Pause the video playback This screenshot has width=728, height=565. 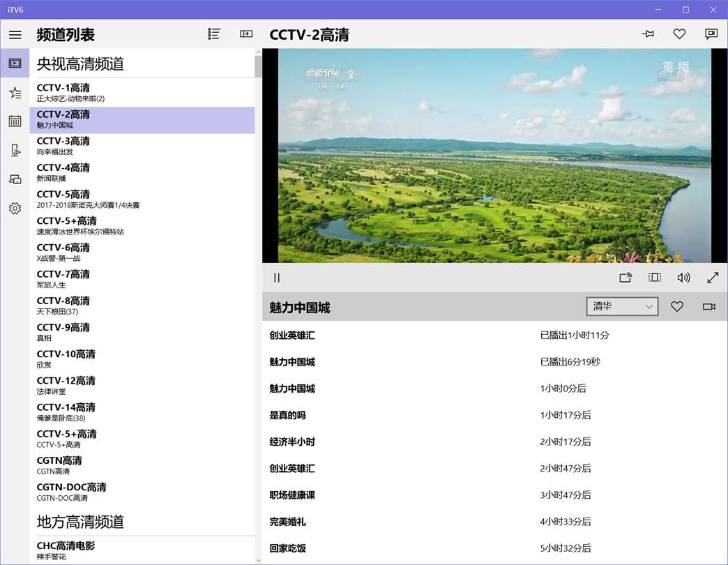coord(277,278)
